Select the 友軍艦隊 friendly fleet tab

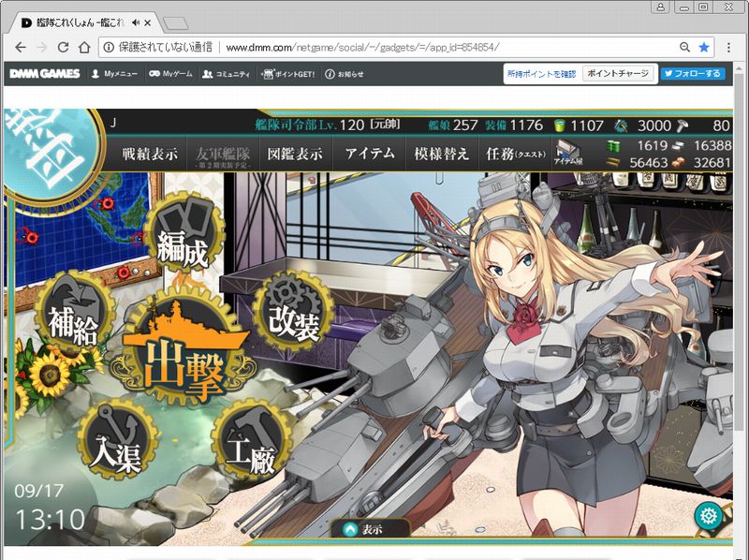[223, 155]
